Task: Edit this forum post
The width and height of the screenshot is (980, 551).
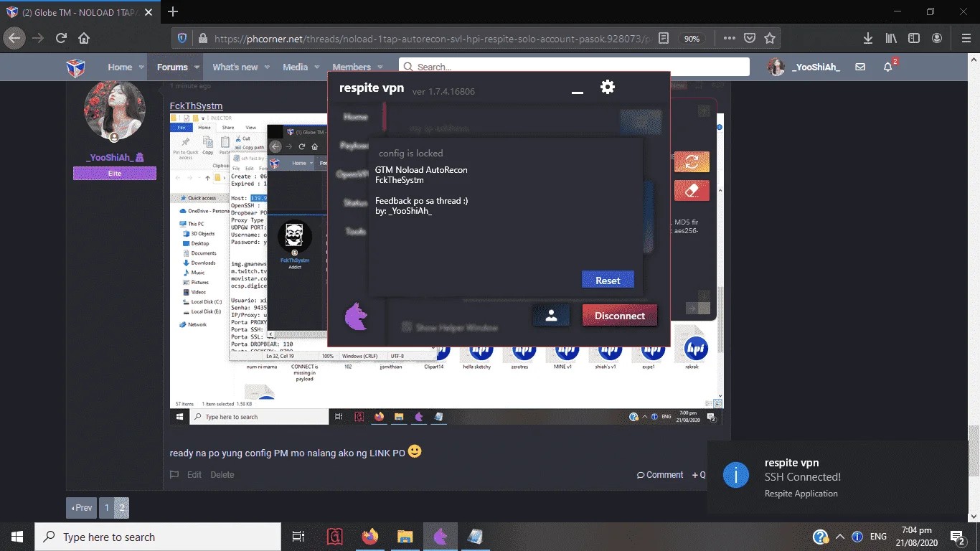Action: pos(194,474)
